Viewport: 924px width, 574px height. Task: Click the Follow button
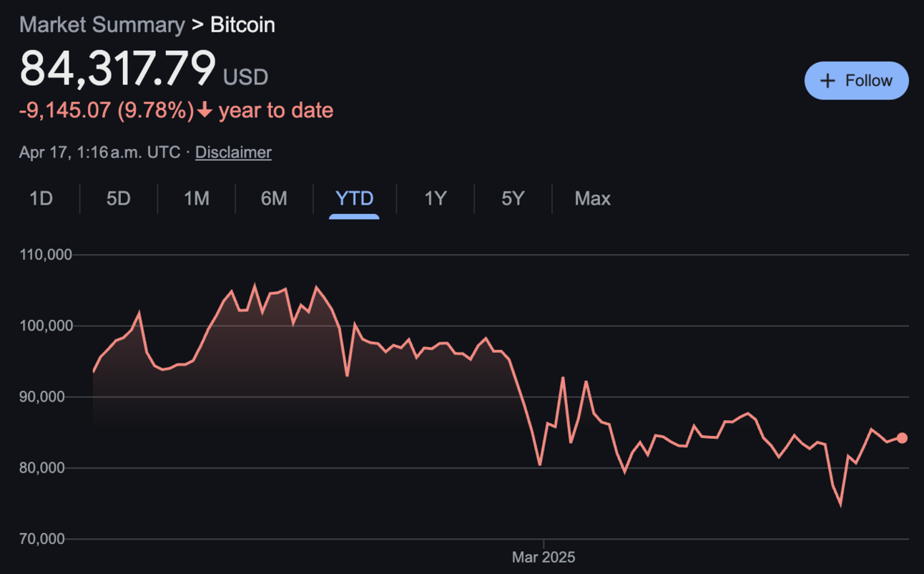pyautogui.click(x=856, y=80)
